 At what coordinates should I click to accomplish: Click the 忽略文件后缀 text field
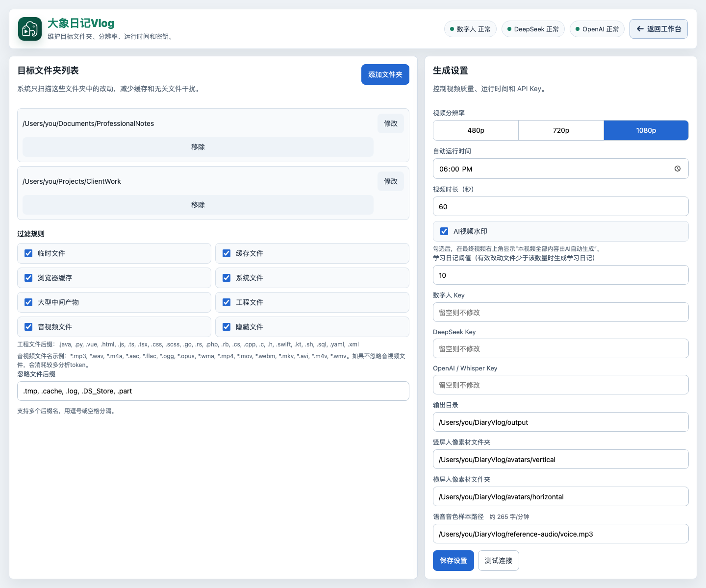coord(213,391)
